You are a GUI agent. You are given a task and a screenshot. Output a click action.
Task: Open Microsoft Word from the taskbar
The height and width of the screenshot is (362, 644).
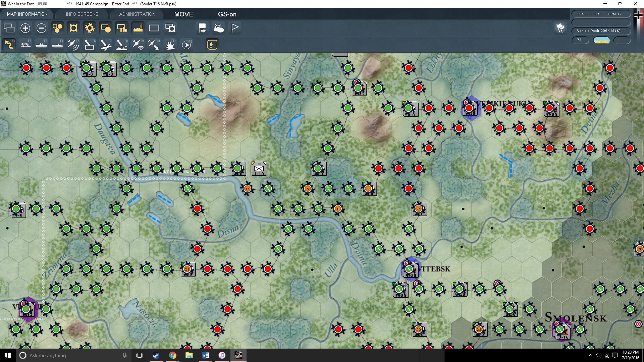click(x=205, y=355)
